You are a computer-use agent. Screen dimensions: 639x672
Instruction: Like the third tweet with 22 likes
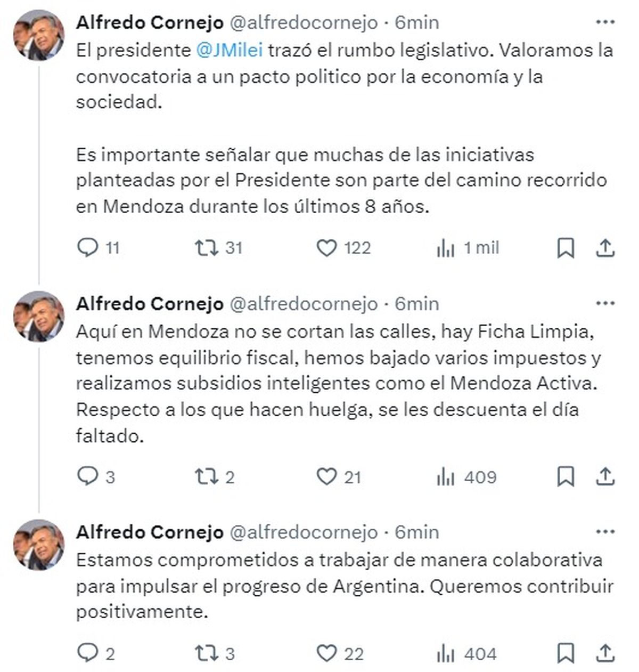326,653
